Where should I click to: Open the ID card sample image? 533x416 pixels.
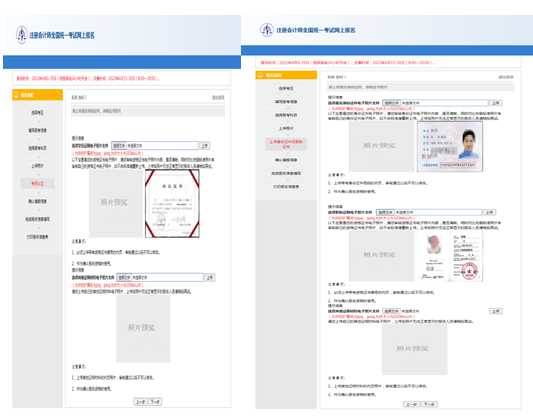tap(450, 146)
